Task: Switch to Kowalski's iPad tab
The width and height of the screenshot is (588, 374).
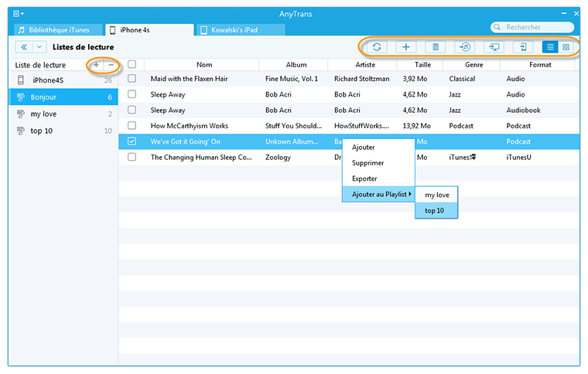Action: click(241, 30)
